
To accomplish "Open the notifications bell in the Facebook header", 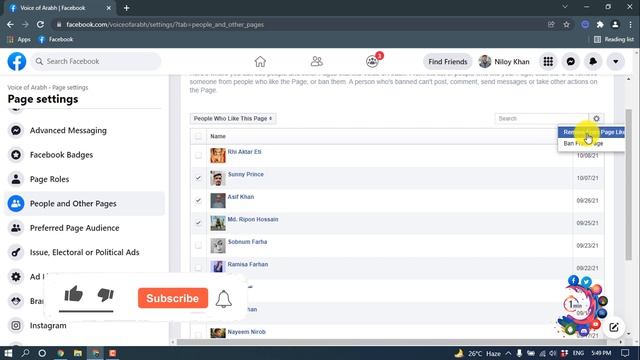I will (x=593, y=62).
